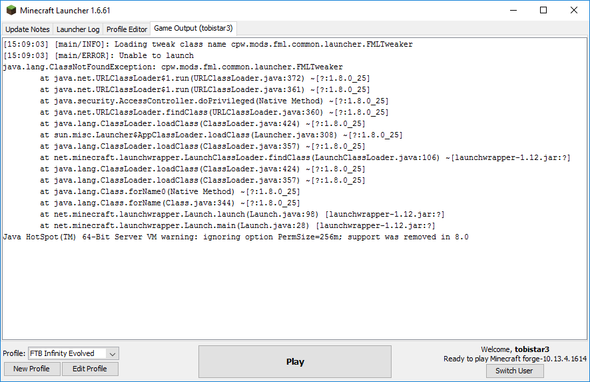590x382 pixels.
Task: Click the 'Profile:' label
Action: [x=14, y=353]
